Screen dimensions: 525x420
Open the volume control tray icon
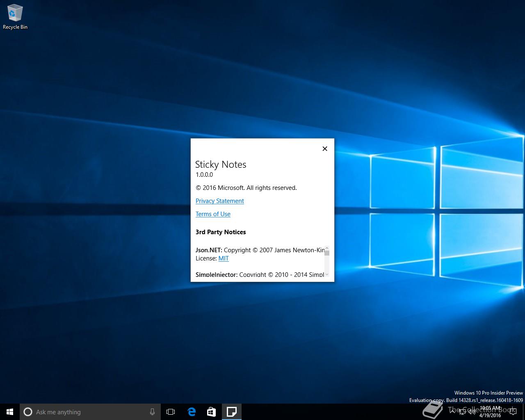click(472, 412)
